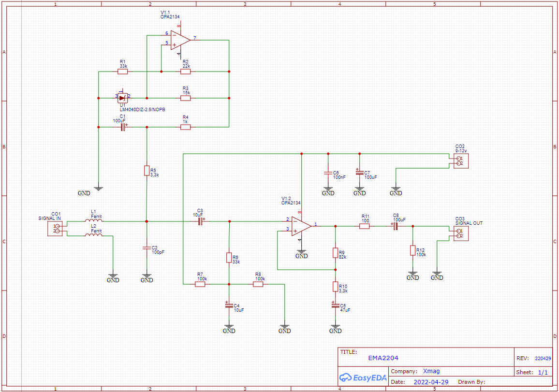Select resistor R9 82k symbol
The width and height of the screenshot is (559, 392).
(x=336, y=253)
